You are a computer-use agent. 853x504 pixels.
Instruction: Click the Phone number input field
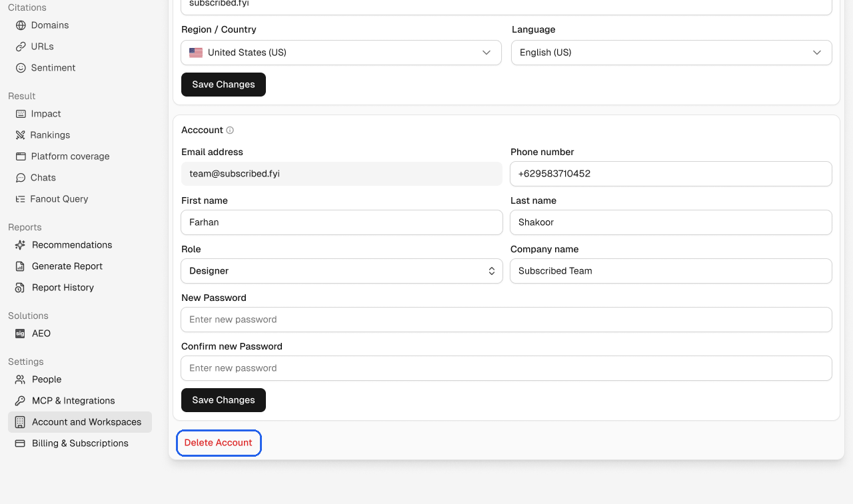pos(671,174)
